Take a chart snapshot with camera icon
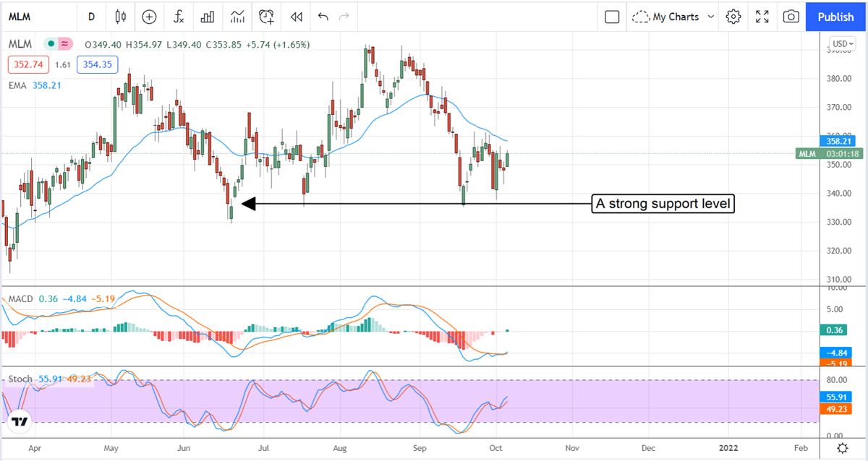This screenshot has height=461, width=868. tap(791, 16)
